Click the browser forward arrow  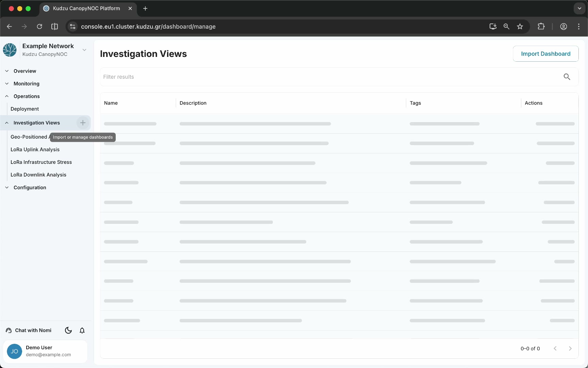coord(24,27)
